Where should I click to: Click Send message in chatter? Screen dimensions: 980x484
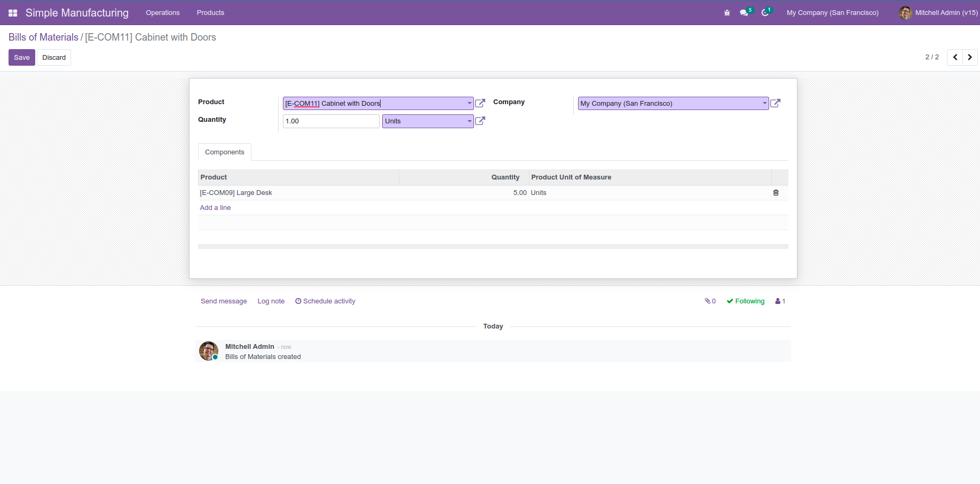(x=224, y=301)
